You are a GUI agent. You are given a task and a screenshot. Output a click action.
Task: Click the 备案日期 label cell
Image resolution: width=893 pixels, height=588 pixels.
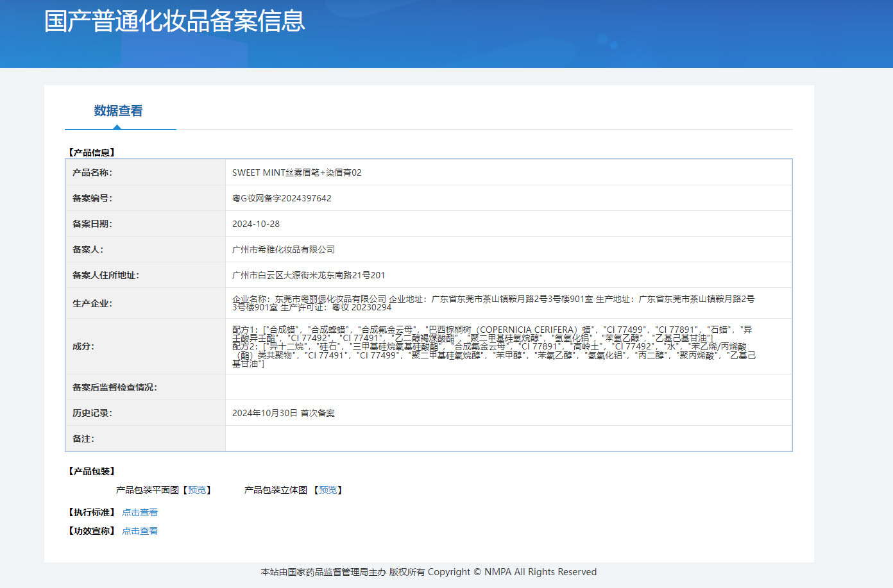point(146,224)
